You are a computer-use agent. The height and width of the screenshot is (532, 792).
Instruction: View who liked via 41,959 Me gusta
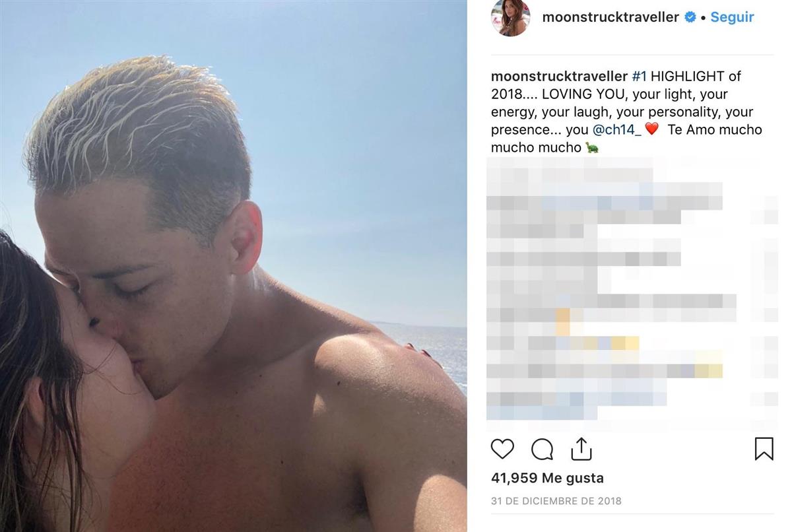(x=547, y=478)
